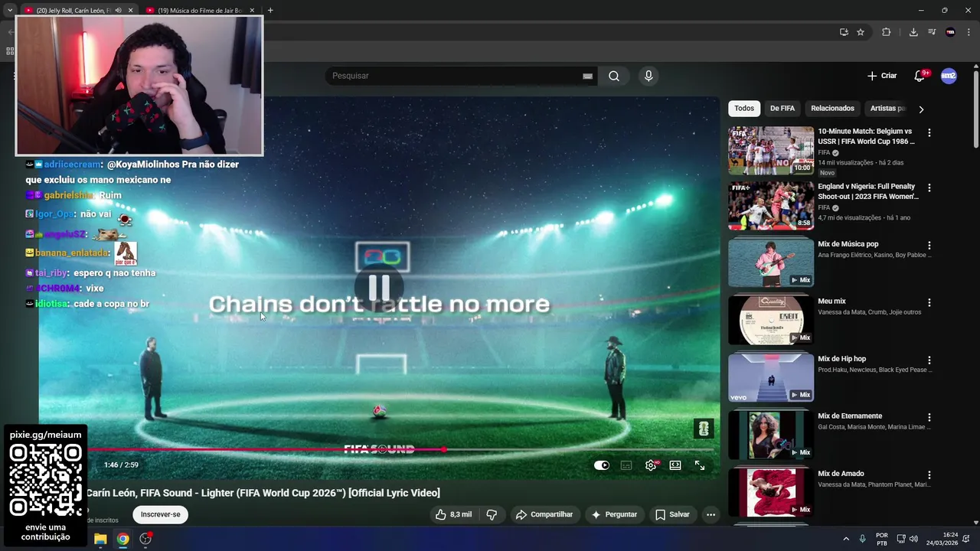Open options for Mix de Amado

pos(929,474)
